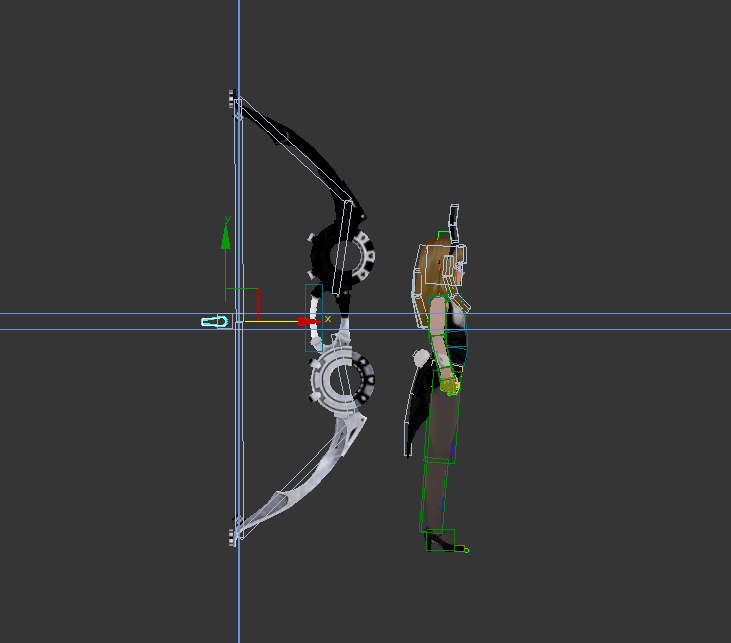Click the yellow hand bone on the character

[449, 381]
